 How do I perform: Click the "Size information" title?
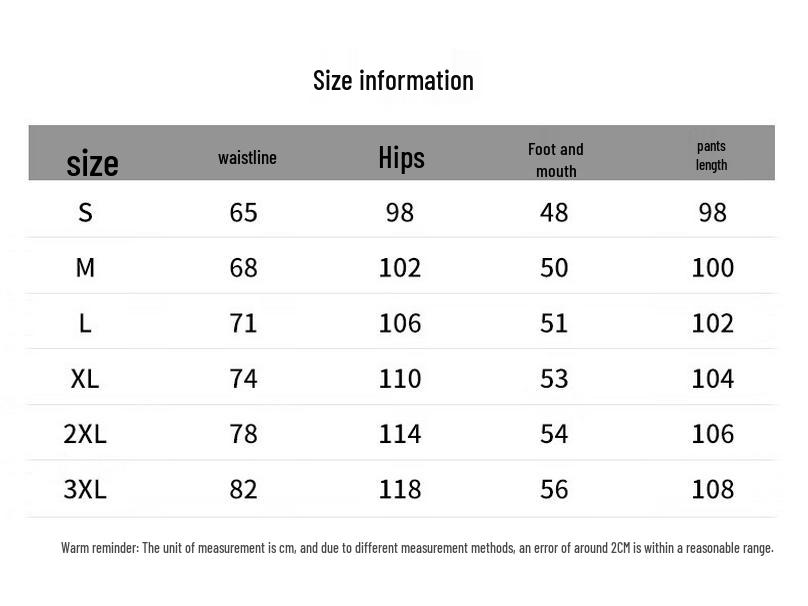(x=393, y=80)
